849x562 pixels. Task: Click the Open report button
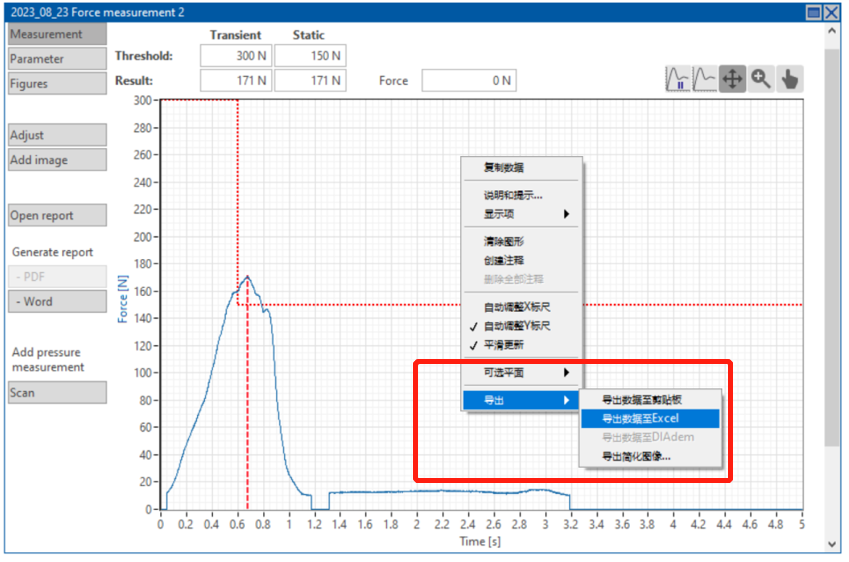tap(57, 215)
